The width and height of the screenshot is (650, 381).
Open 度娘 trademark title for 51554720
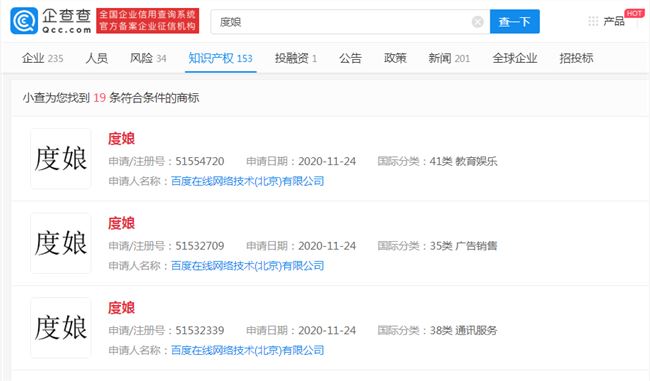click(x=121, y=138)
